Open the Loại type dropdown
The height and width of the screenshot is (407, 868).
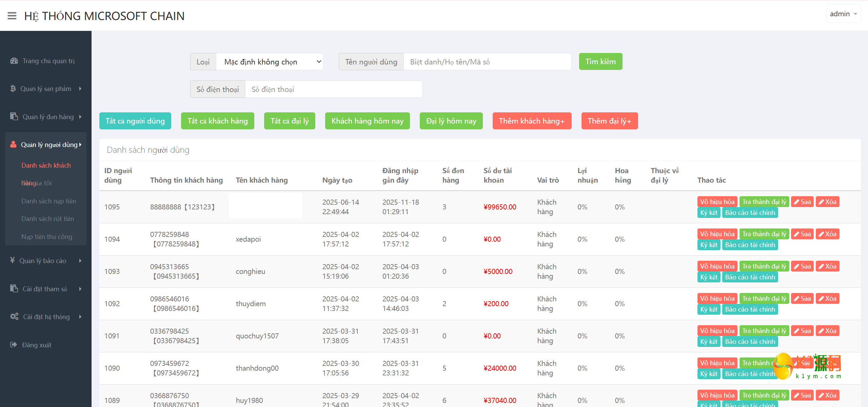[269, 62]
